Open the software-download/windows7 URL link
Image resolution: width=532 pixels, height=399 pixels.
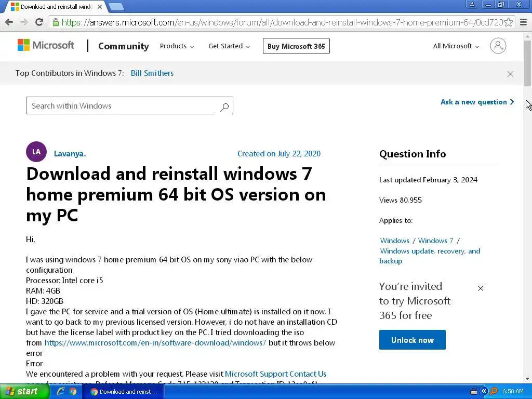coord(155,343)
